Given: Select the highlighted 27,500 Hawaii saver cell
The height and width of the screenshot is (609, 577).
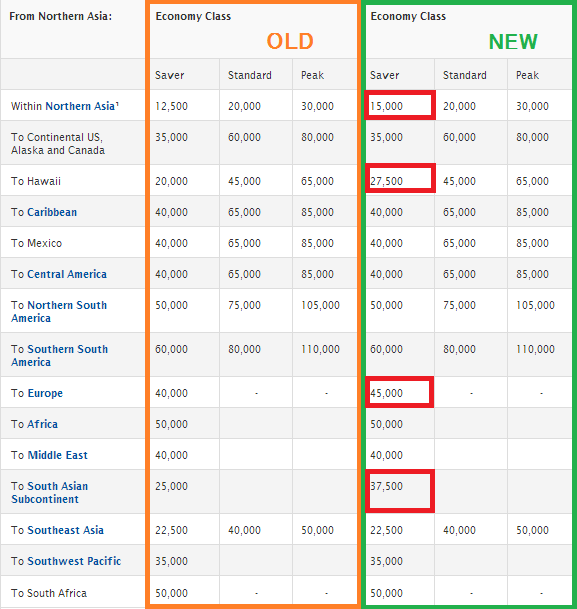Looking at the screenshot, I should [400, 178].
